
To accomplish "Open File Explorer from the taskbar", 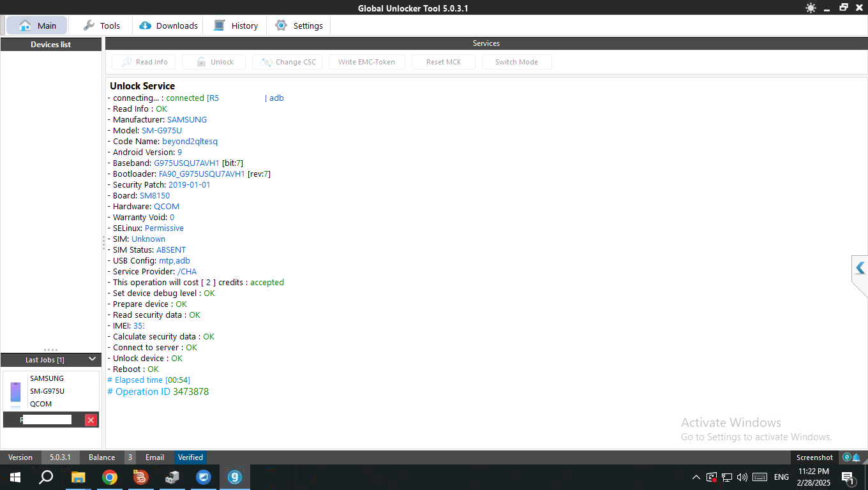I will 78,477.
